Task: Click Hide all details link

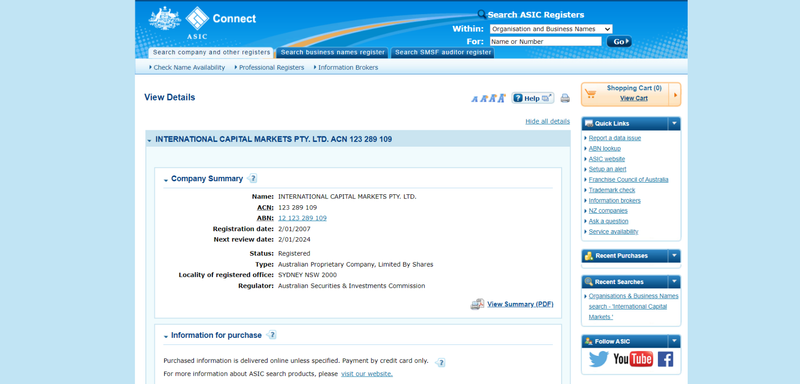Action: 547,121
